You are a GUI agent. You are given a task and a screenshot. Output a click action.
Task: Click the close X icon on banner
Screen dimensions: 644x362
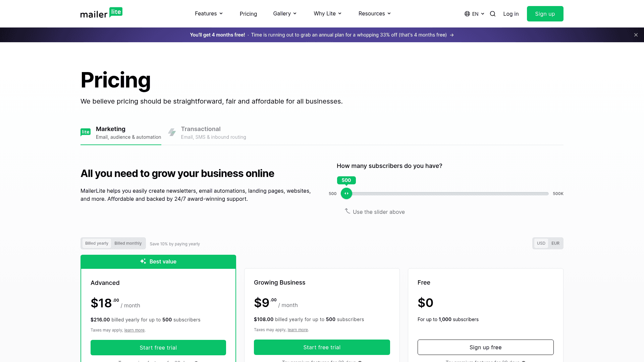tap(636, 35)
